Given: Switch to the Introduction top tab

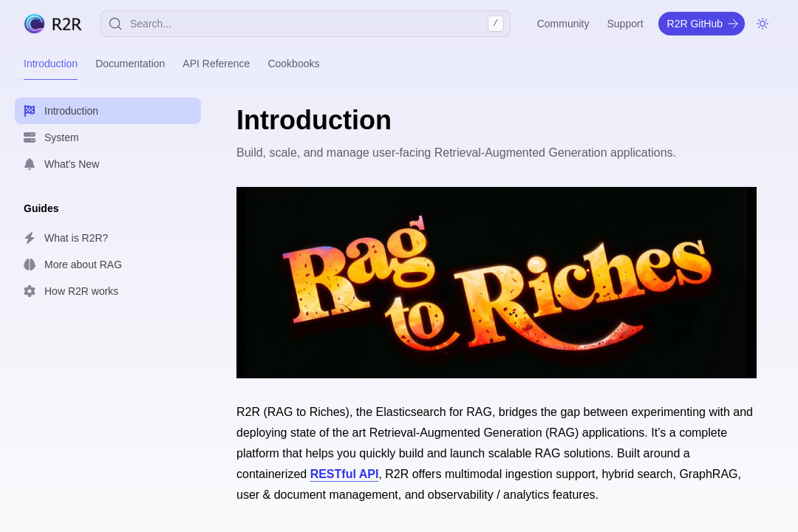Looking at the screenshot, I should tap(50, 64).
